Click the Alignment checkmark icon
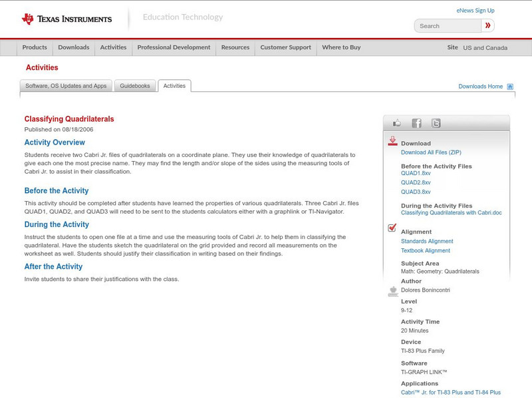This screenshot has height=398, width=532. pos(392,228)
